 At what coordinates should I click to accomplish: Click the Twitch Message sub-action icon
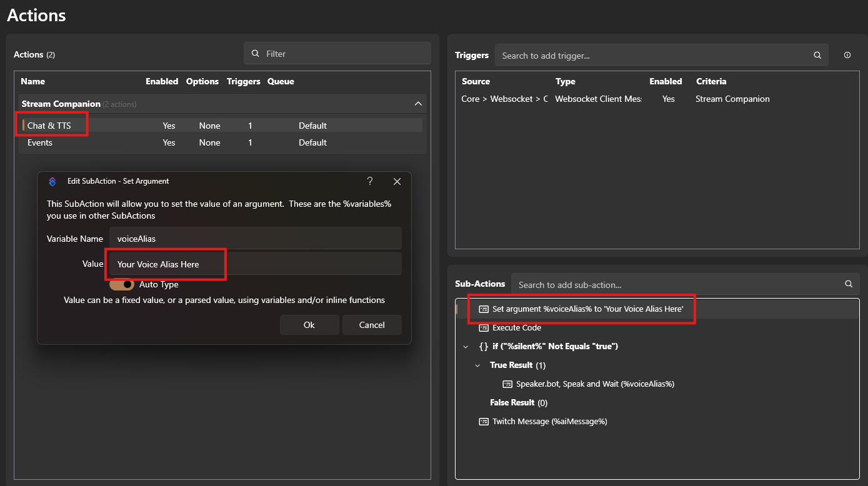point(483,421)
